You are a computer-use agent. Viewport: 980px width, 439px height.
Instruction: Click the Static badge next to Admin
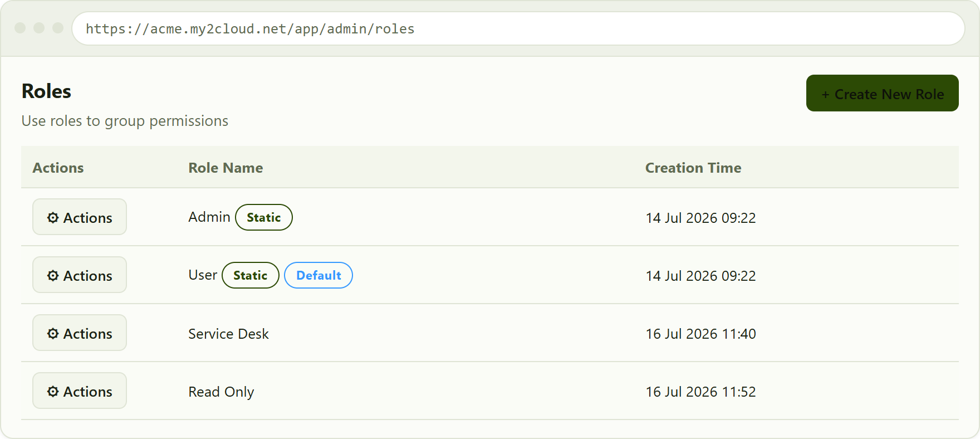click(264, 217)
